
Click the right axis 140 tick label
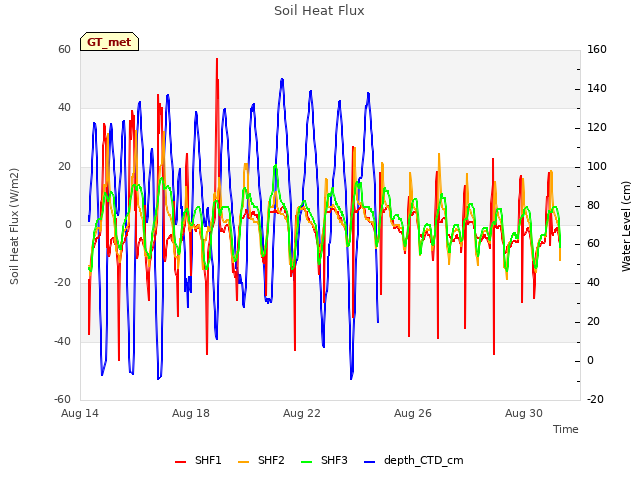coord(597,89)
